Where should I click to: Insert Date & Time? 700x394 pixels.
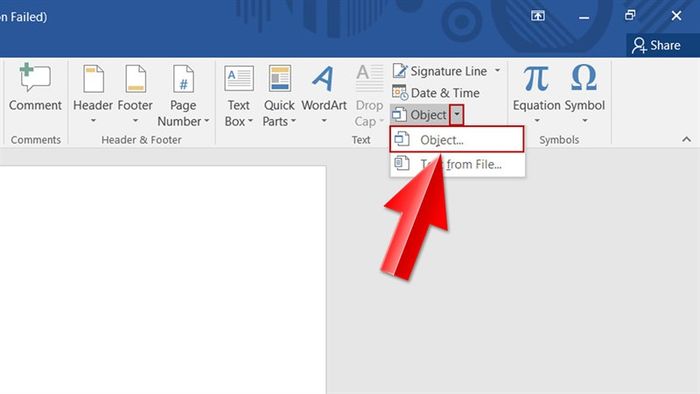[x=436, y=93]
